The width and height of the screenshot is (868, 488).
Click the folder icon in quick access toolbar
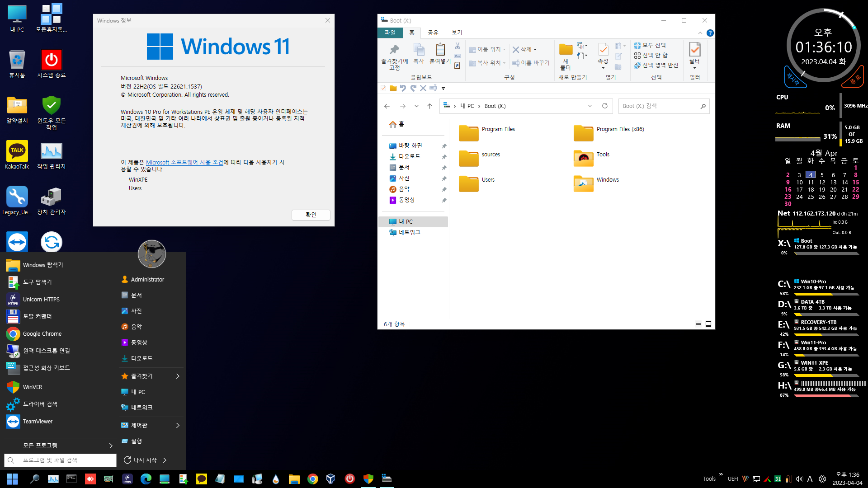tap(393, 88)
